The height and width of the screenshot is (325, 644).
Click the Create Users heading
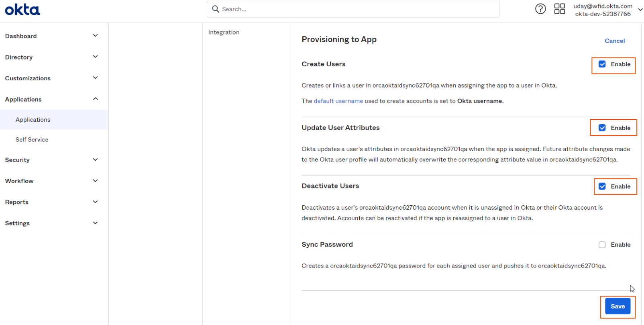click(x=324, y=64)
